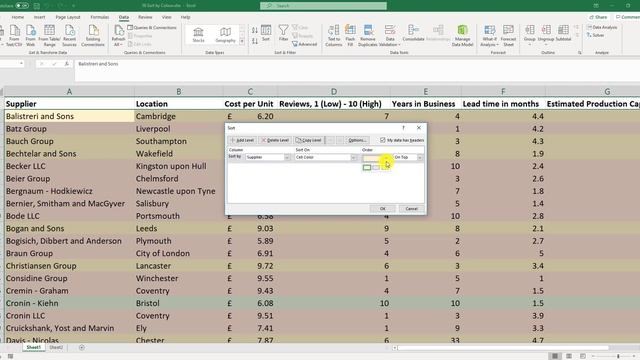640x360 pixels.
Task: Open the Insert ribbon tab
Action: (x=40, y=17)
